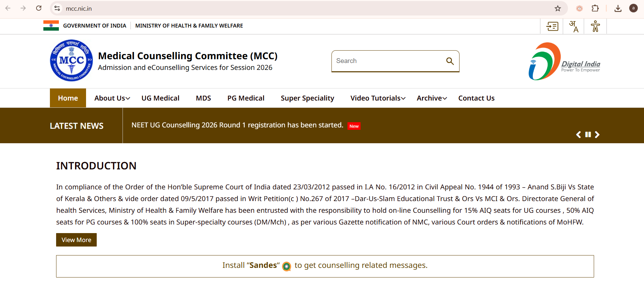Open the PG Medical menu
This screenshot has height=293, width=644.
coord(246,98)
